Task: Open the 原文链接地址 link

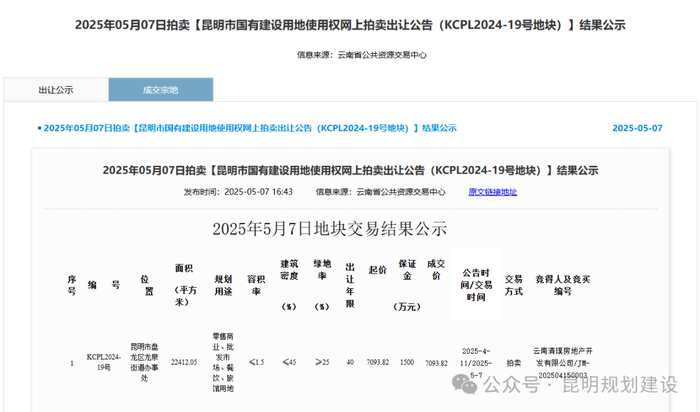Action: pyautogui.click(x=492, y=192)
